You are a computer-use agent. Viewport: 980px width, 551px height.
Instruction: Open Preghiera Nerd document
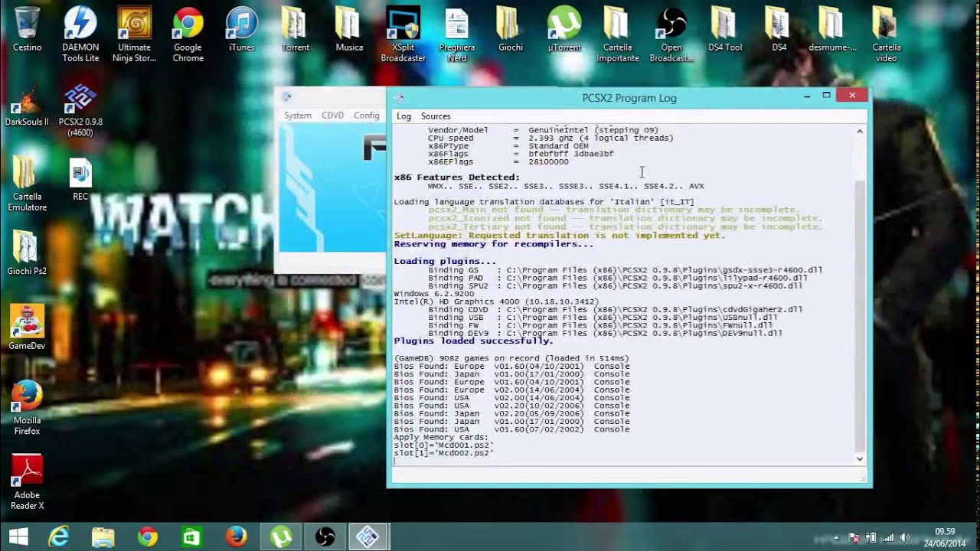tap(456, 34)
